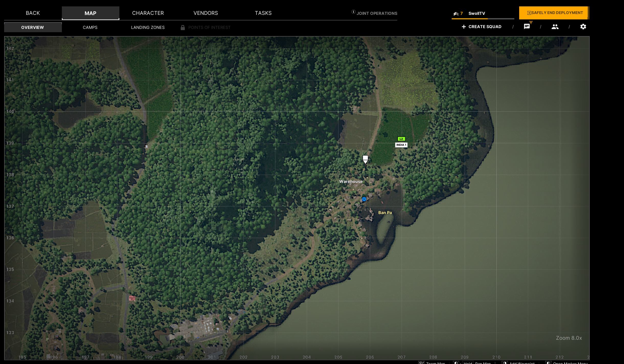Select the Overview map filter
Screen dimensions: 624x364
pyautogui.click(x=32, y=27)
